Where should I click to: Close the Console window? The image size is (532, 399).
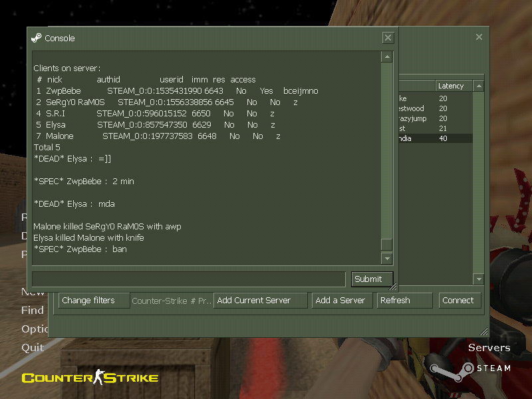tap(388, 38)
